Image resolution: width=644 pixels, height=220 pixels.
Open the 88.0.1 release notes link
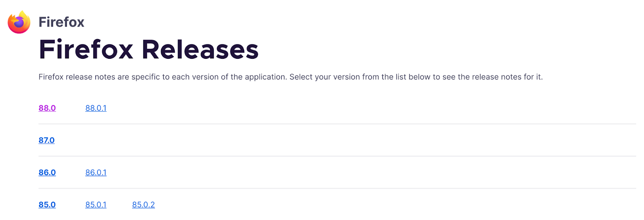click(96, 108)
